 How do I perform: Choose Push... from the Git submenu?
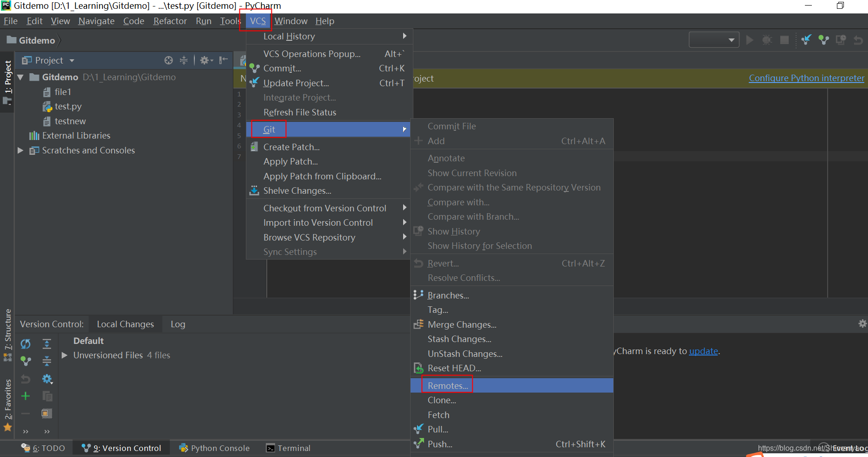point(512,444)
